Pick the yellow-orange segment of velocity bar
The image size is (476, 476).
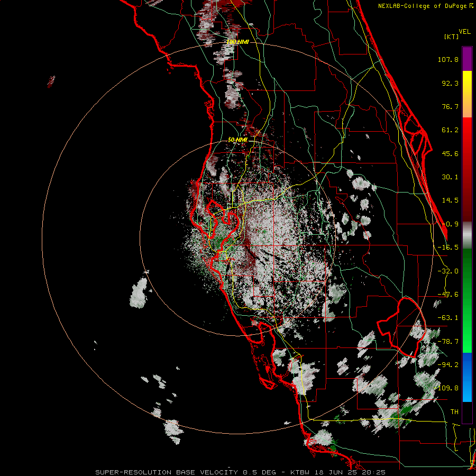(x=467, y=94)
